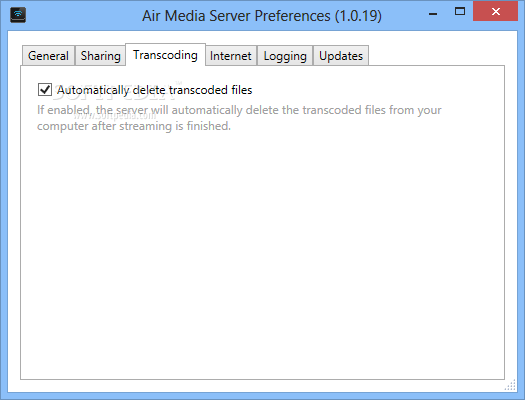Switch to the General tab
This screenshot has width=525, height=400.
(x=49, y=56)
